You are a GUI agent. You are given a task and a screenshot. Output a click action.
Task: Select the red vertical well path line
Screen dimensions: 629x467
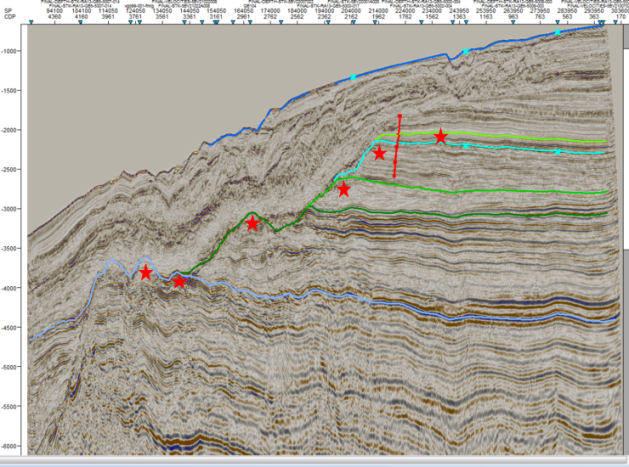pyautogui.click(x=398, y=146)
